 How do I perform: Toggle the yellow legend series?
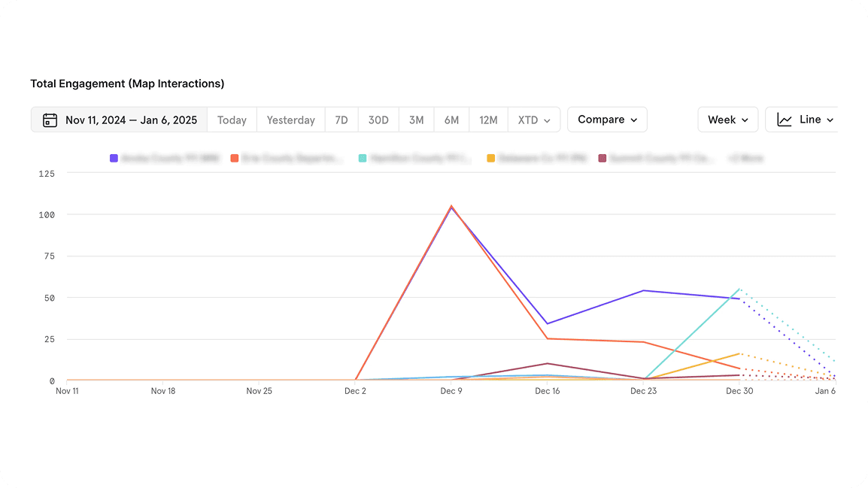[x=537, y=159]
